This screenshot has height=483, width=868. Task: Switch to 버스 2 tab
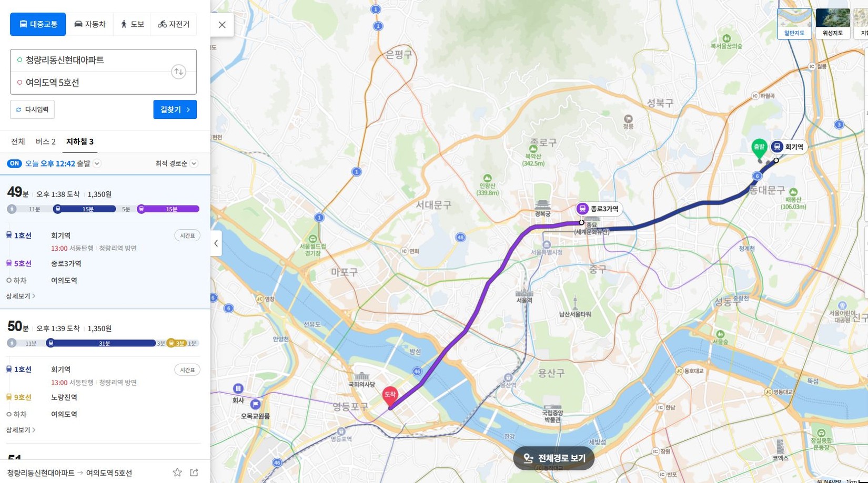pyautogui.click(x=45, y=141)
